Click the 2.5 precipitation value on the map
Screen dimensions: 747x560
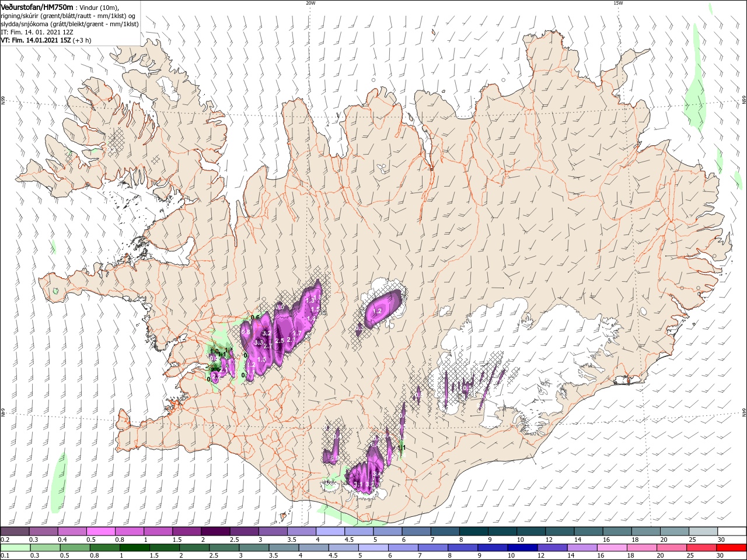(x=279, y=341)
